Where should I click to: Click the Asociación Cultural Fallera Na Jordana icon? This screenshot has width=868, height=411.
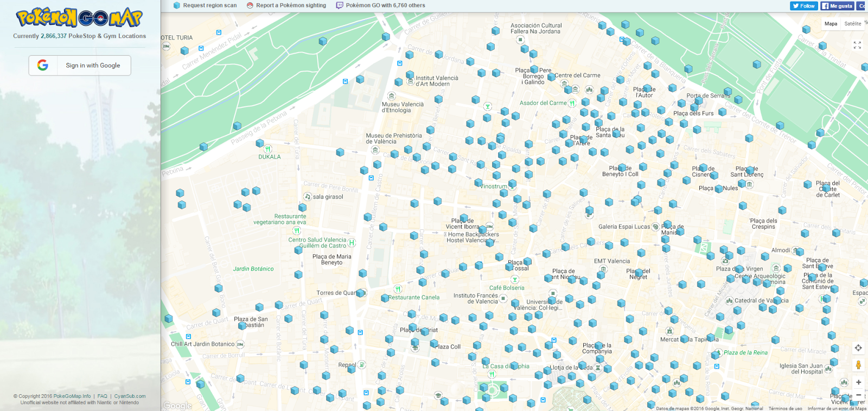coord(520,40)
